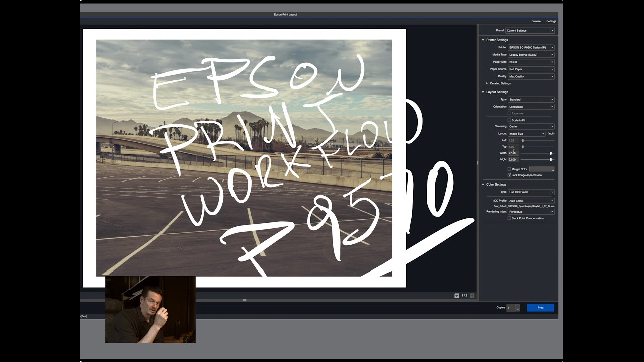Enable the Scale to Fit checkbox
This screenshot has width=644, height=362.
pyautogui.click(x=509, y=120)
